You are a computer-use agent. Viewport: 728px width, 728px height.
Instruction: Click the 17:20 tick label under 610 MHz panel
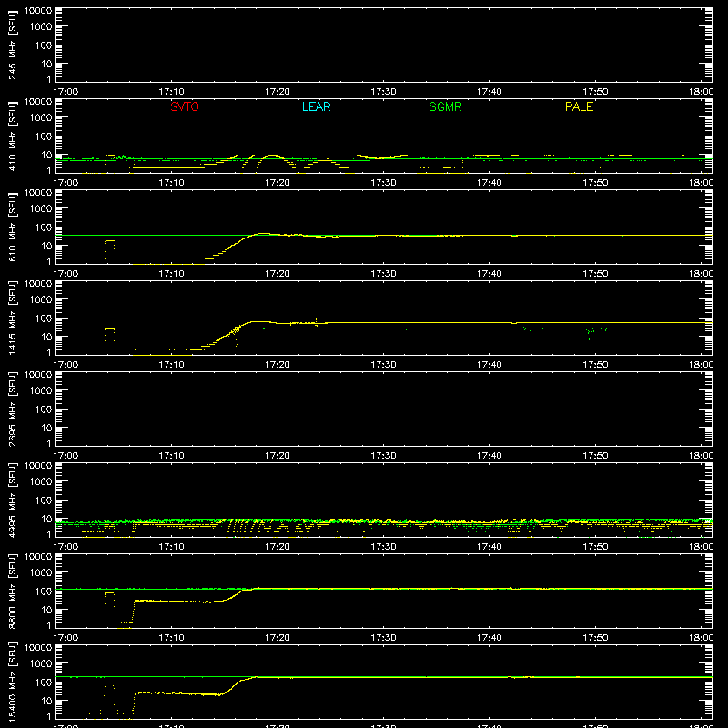tap(278, 274)
